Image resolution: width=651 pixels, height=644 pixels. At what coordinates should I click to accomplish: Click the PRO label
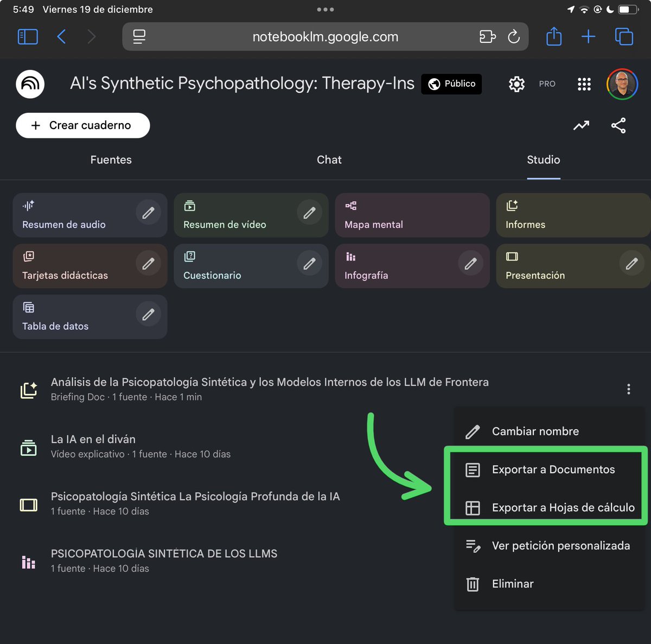(x=547, y=84)
